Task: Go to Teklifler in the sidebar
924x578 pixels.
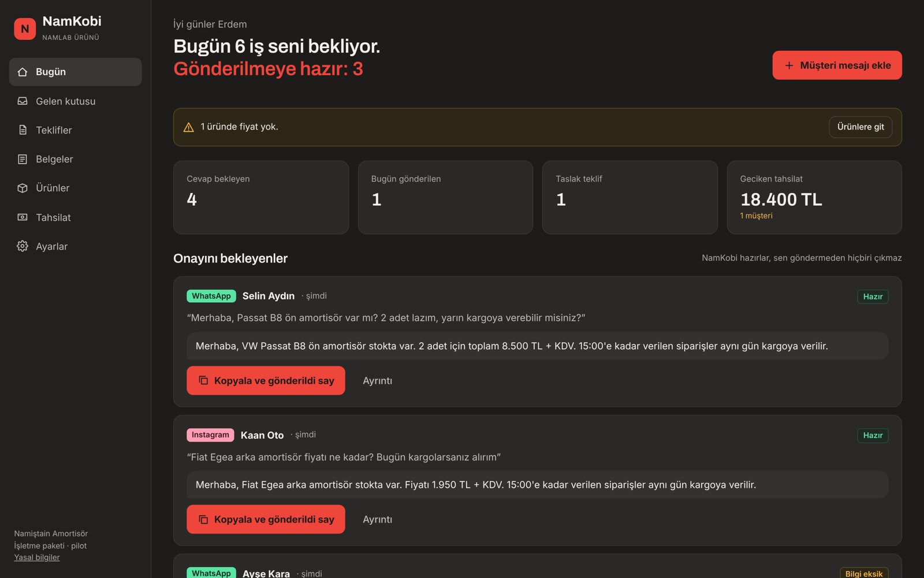Action: (75, 130)
